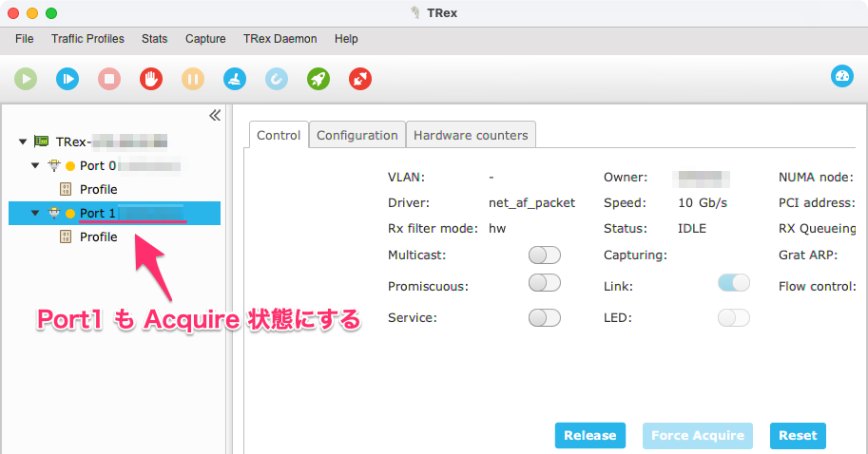Click the light-blue refresh toolbar icon

pyautogui.click(x=277, y=79)
